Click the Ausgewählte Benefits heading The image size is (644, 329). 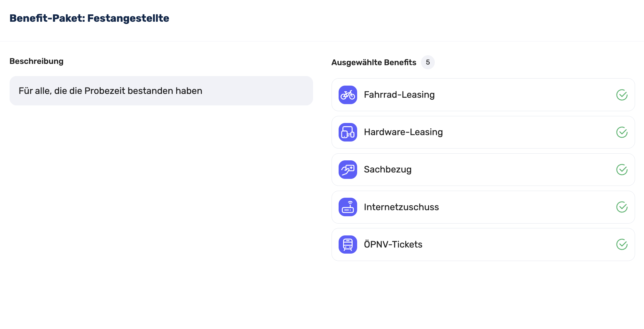[x=374, y=62]
